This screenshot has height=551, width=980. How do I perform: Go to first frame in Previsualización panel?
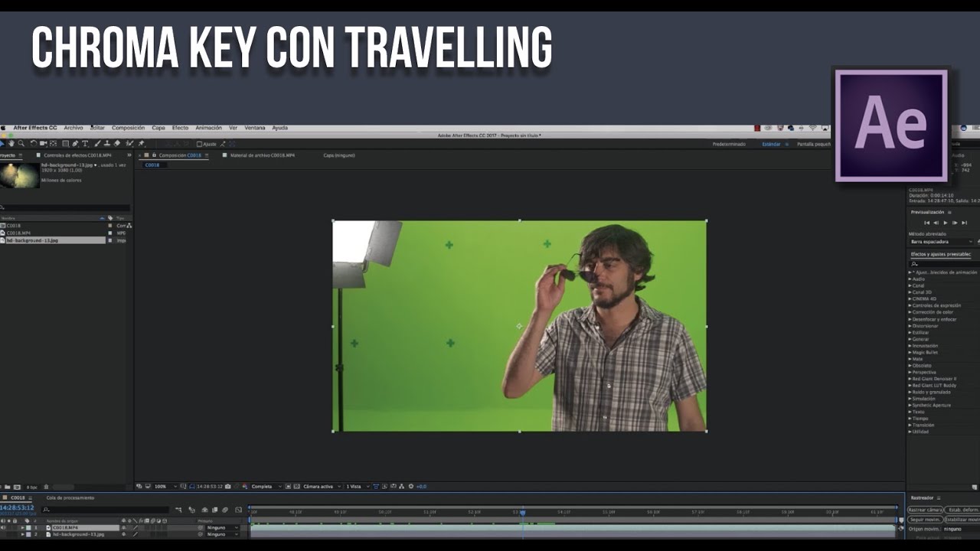(926, 223)
